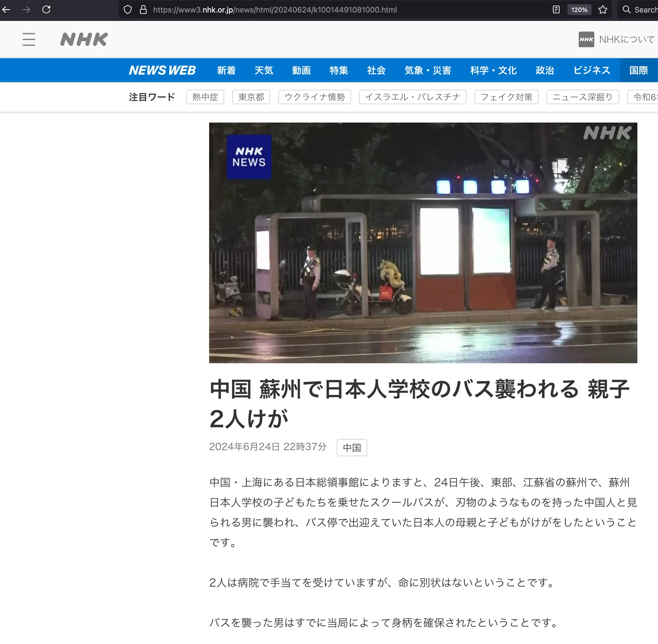Click the 120% zoom level control

[x=579, y=10]
